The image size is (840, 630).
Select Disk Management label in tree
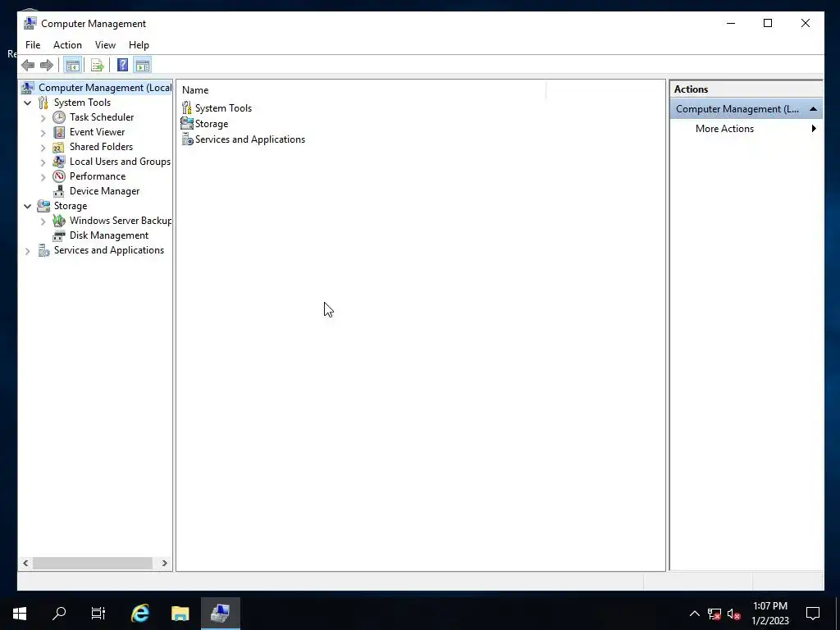tap(109, 235)
